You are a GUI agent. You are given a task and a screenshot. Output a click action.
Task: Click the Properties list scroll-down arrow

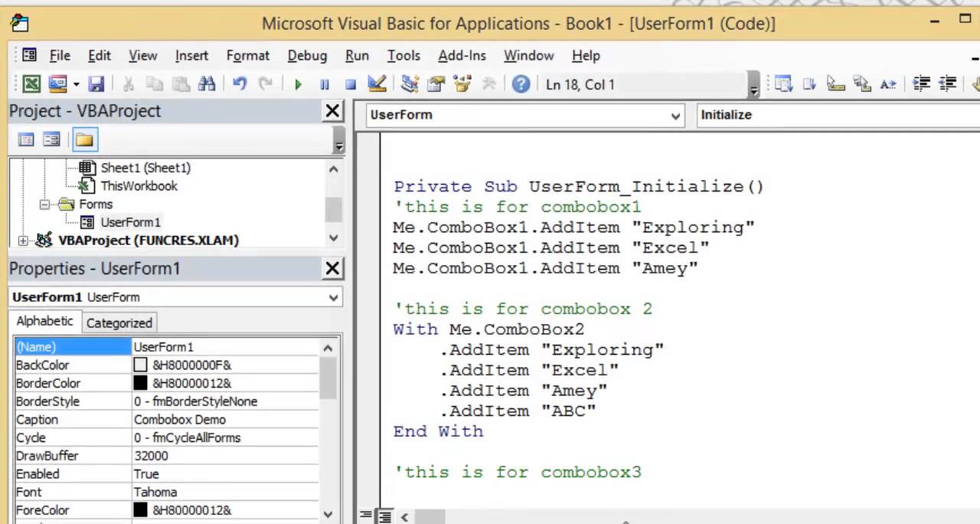coord(328,515)
